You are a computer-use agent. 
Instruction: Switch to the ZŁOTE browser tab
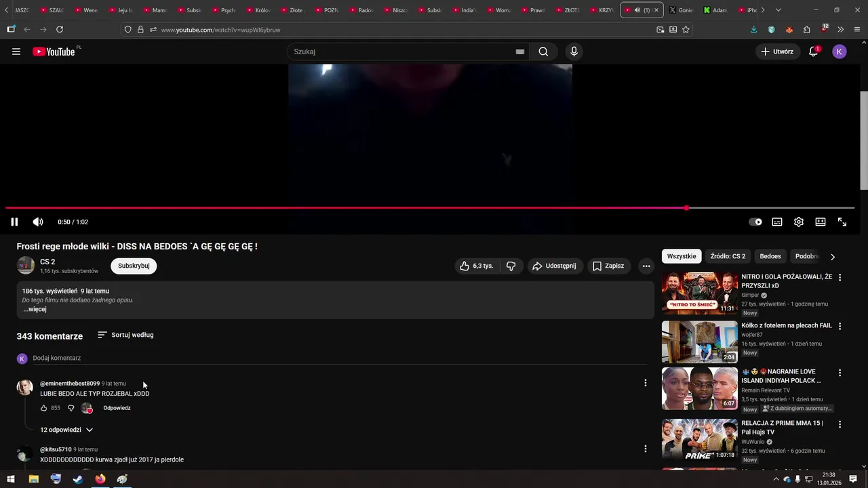tap(568, 10)
